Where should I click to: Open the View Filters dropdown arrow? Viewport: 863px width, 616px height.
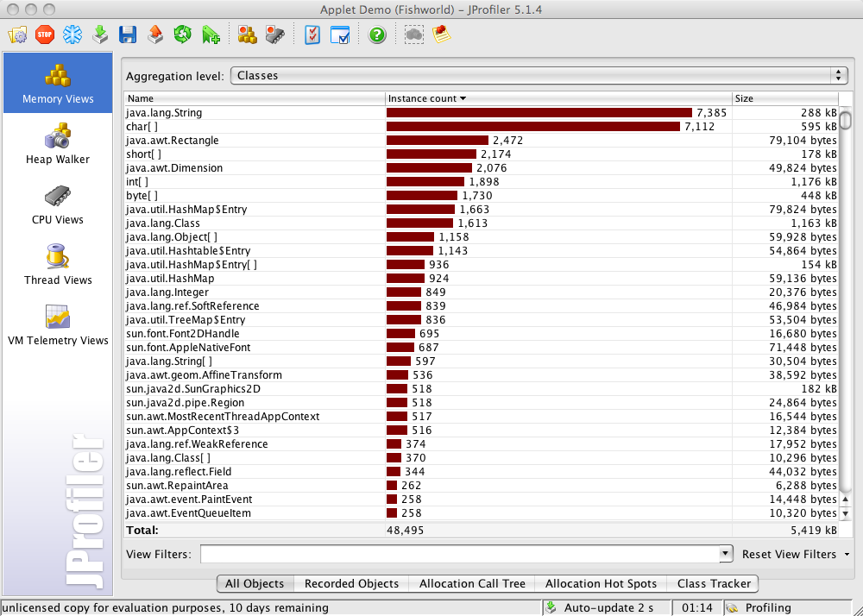(726, 554)
